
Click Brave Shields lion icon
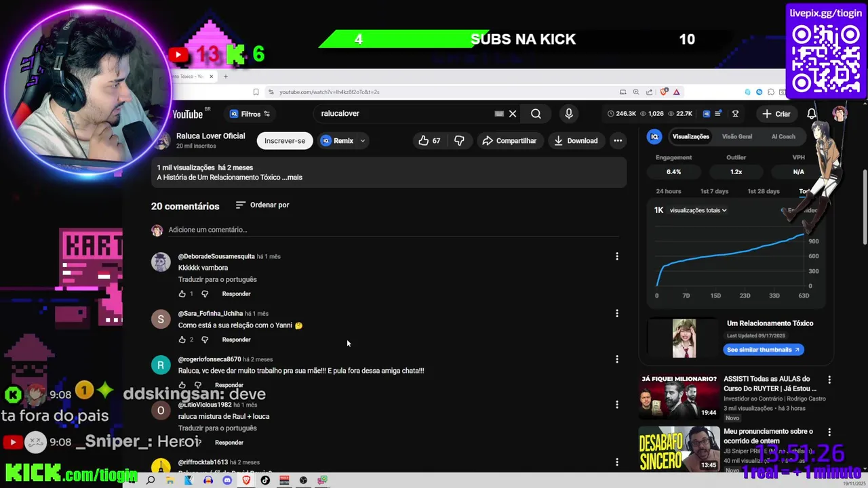click(x=664, y=92)
